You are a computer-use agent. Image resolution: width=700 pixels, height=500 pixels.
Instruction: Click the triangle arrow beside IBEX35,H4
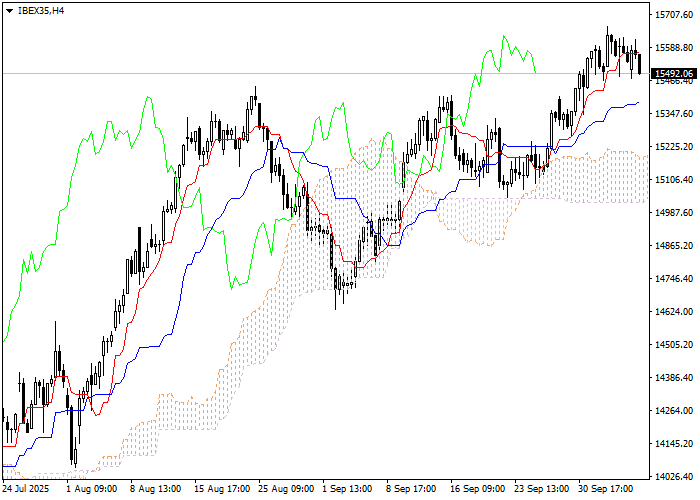[x=9, y=9]
